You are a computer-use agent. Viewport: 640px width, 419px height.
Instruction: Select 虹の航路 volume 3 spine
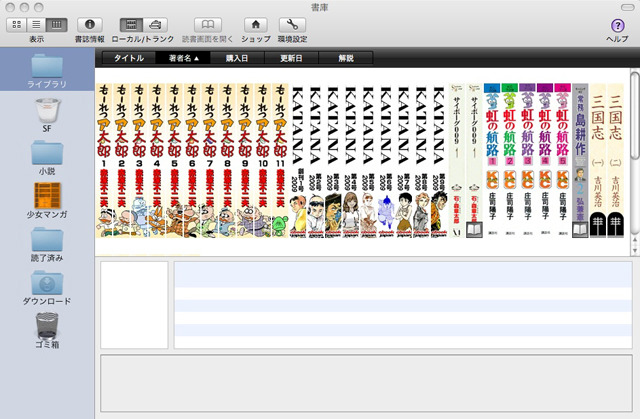[x=527, y=160]
